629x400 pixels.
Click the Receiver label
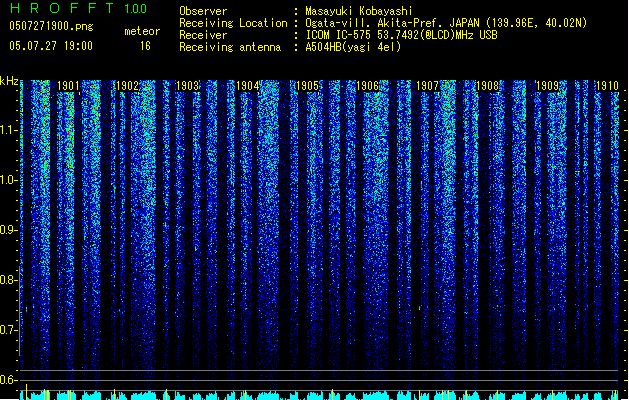tap(203, 35)
